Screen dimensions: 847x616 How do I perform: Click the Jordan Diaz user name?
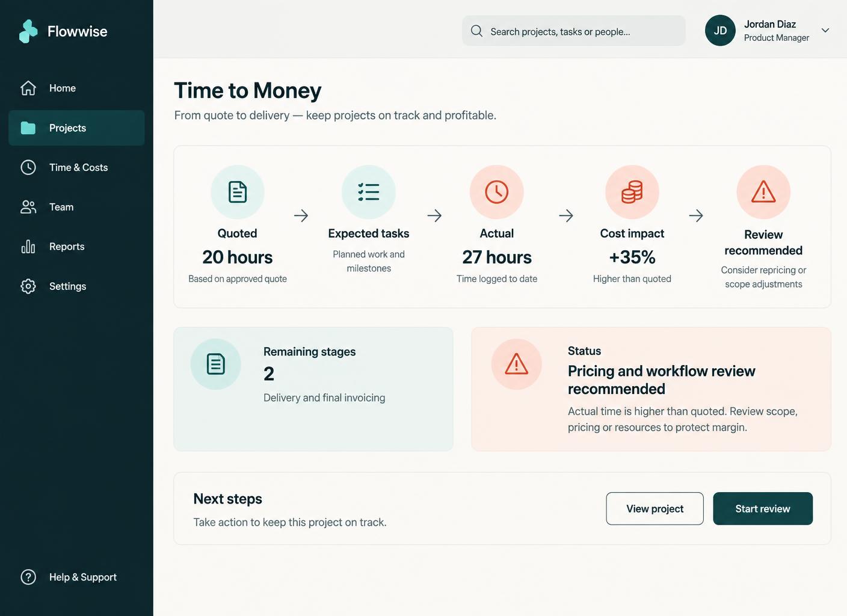[x=770, y=24]
